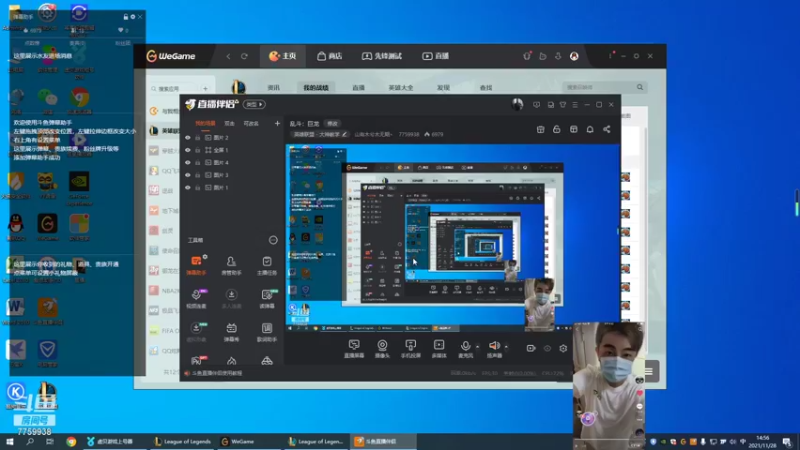
Task: Open the 读弹幕 read-danmaku tool
Action: [x=267, y=298]
